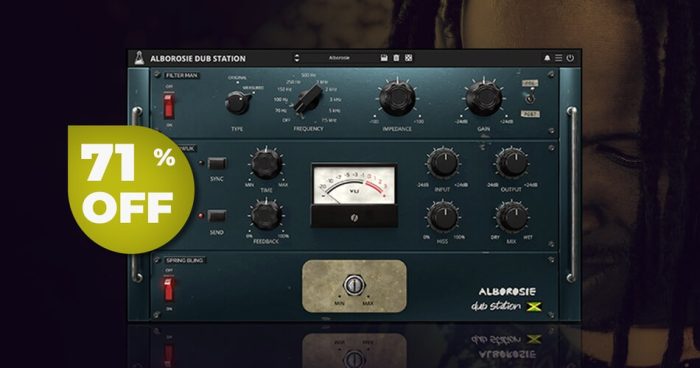This screenshot has height=368, width=700.
Task: Click the Jamaican flag icon
Action: [534, 306]
